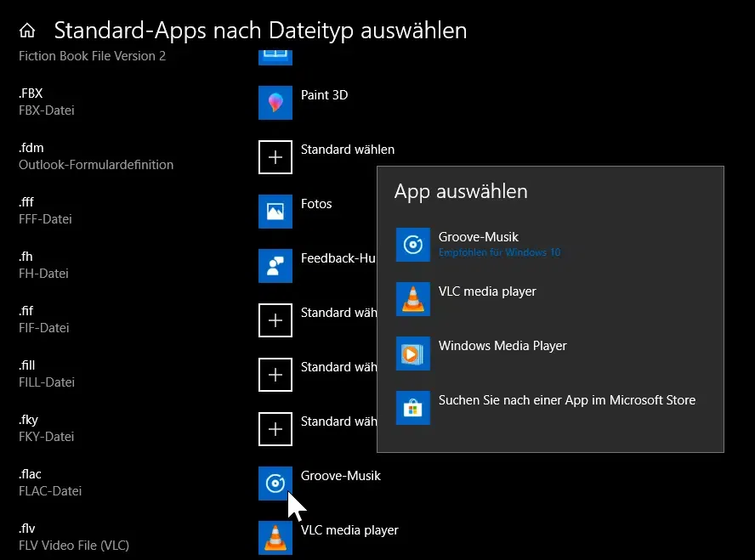Image resolution: width=755 pixels, height=560 pixels.
Task: Click the plus icon next to .fdm
Action: [x=275, y=157]
